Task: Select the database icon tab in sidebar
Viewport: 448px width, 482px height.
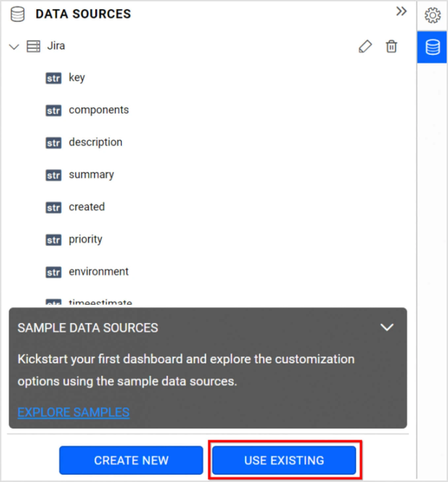Action: pyautogui.click(x=432, y=47)
